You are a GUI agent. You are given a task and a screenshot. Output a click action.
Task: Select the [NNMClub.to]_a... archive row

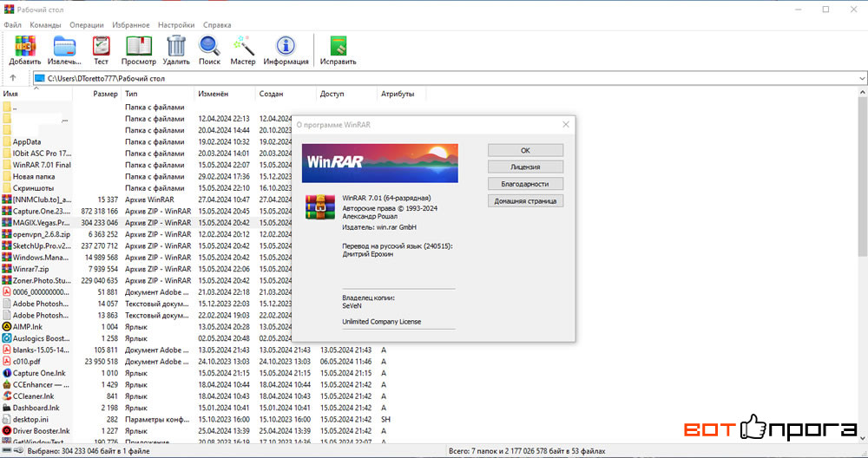(x=213, y=200)
